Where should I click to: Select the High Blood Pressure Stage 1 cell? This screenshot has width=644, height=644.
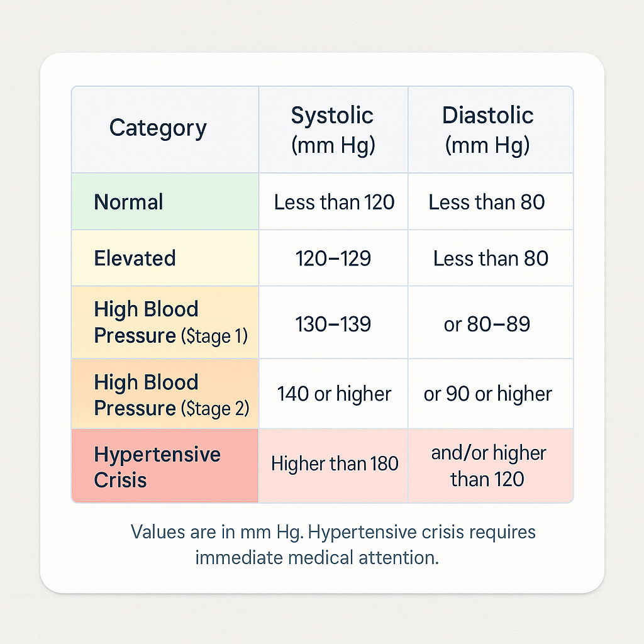(x=170, y=323)
